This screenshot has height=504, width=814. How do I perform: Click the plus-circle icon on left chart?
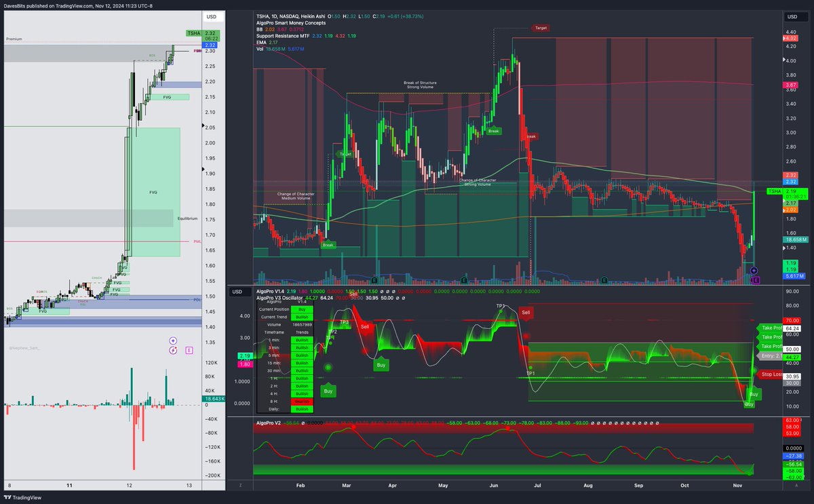click(x=174, y=341)
